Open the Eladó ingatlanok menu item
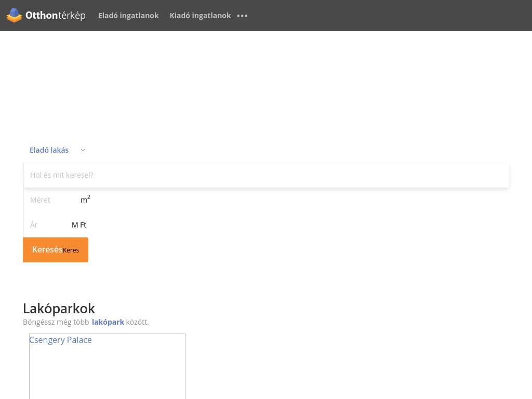The height and width of the screenshot is (399, 532). click(128, 16)
